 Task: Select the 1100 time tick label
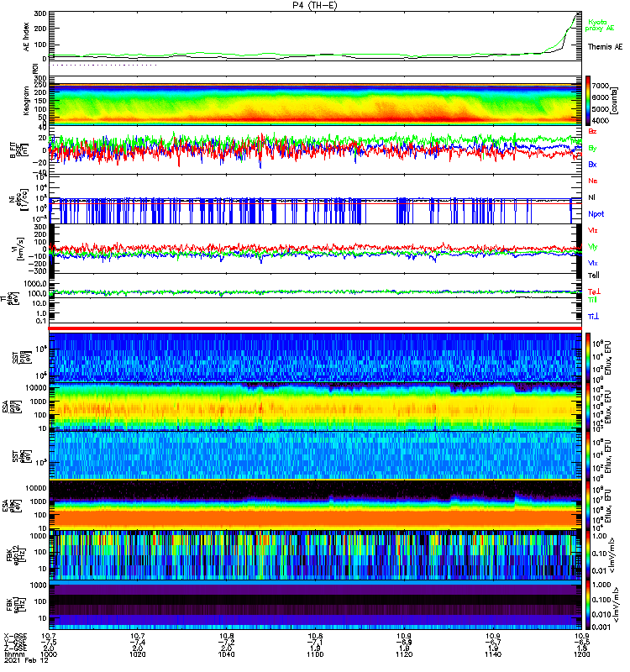[x=315, y=655]
